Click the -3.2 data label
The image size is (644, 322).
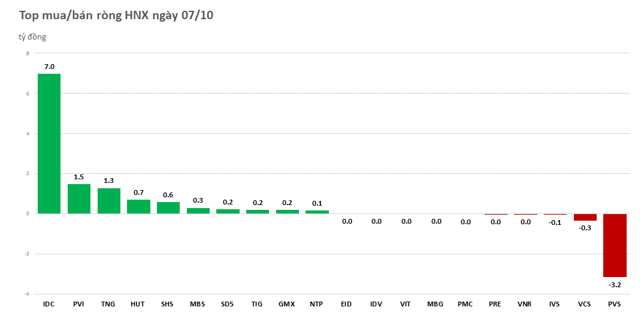click(x=615, y=285)
